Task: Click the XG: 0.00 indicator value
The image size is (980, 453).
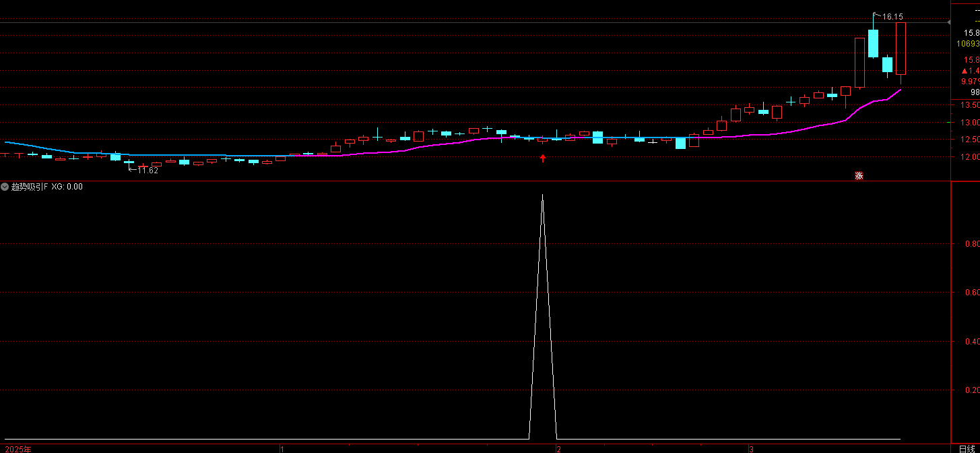Action: click(67, 187)
